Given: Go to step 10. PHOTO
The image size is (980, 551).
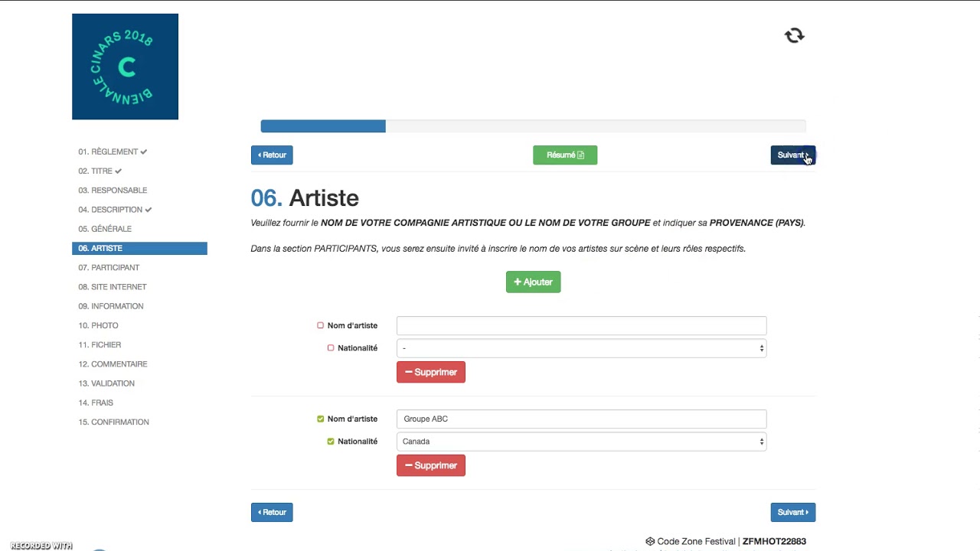Looking at the screenshot, I should (98, 325).
